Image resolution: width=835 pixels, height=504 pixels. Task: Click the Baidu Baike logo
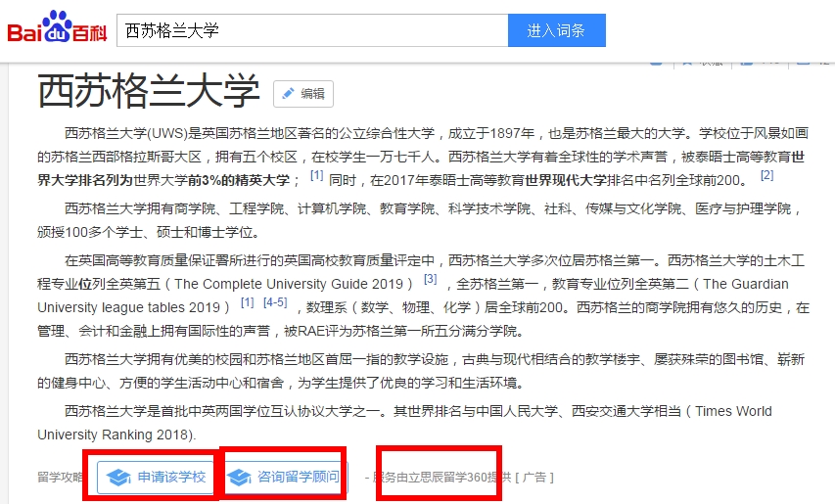click(x=57, y=27)
